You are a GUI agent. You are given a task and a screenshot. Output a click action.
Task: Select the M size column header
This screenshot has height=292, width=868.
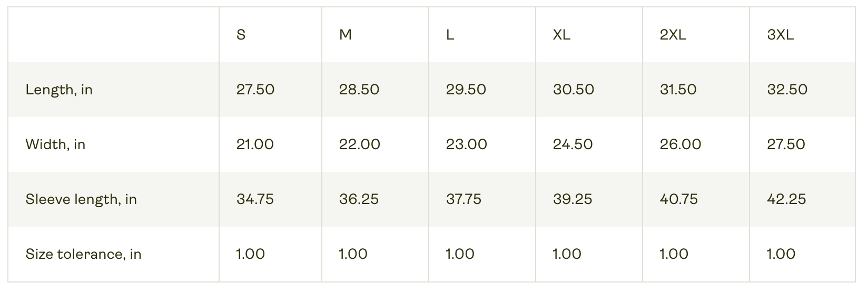[x=346, y=35]
